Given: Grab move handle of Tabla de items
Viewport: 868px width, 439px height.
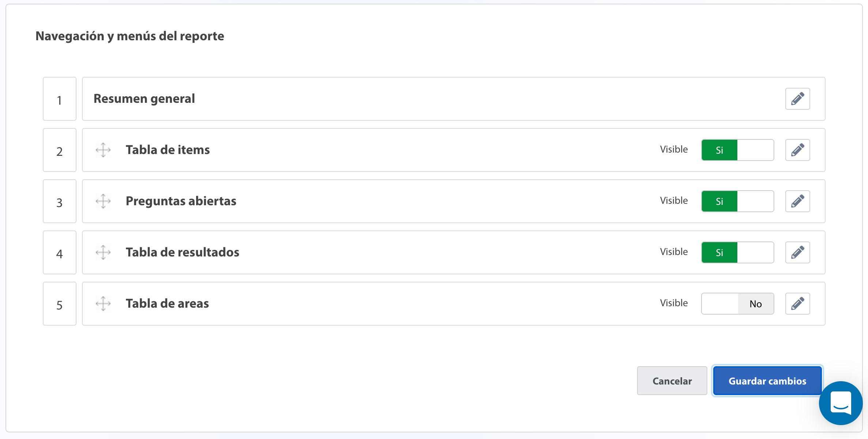Looking at the screenshot, I should click(x=103, y=150).
